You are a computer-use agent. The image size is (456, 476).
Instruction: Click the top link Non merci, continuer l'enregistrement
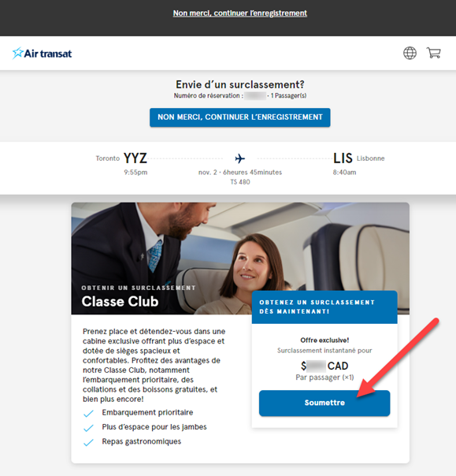(x=240, y=13)
